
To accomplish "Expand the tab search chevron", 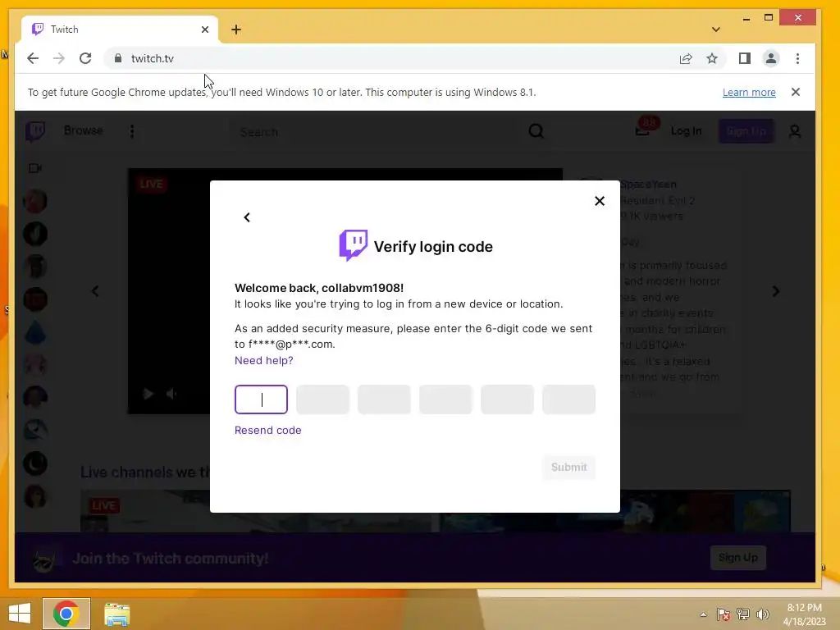I will point(715,30).
